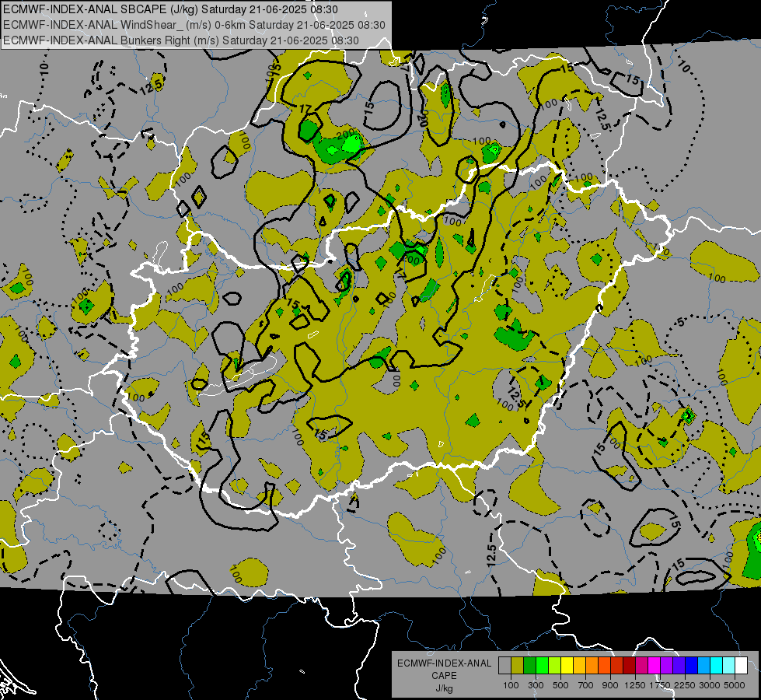761x700 pixels.
Task: Click the 3000 value under the legend
Action: pyautogui.click(x=710, y=685)
